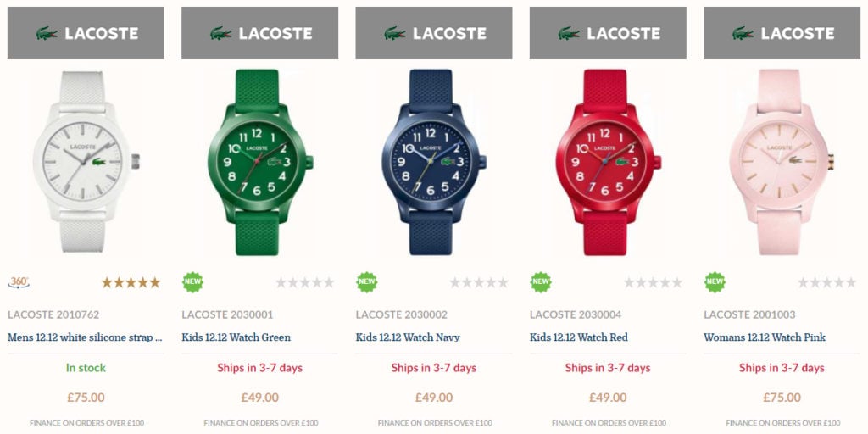Click the grey star rating of pink watch

click(x=827, y=283)
